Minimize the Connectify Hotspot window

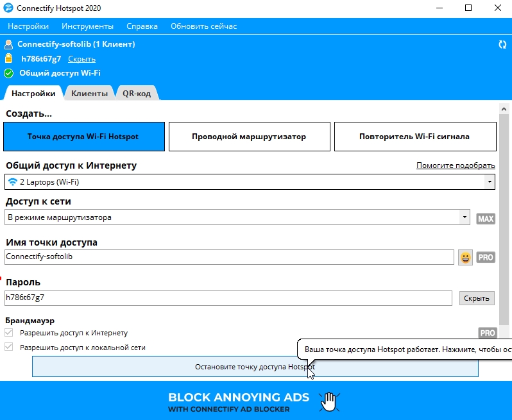439,8
